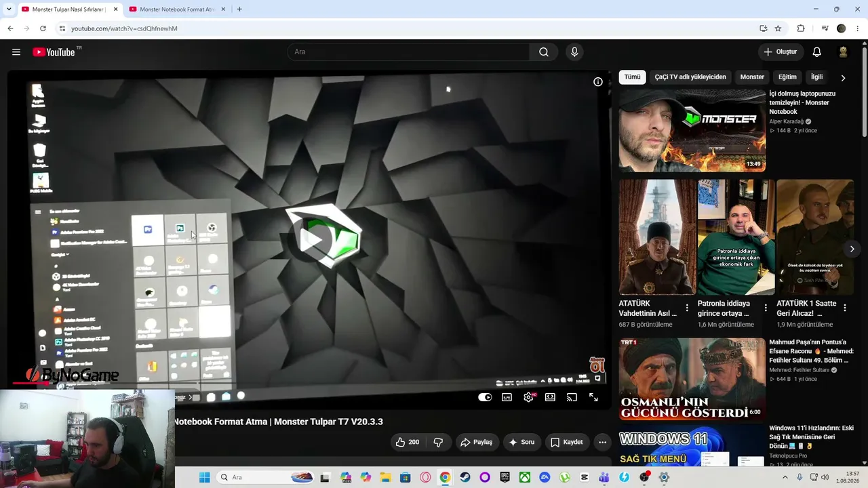
Task: Dislike this video
Action: 438,442
